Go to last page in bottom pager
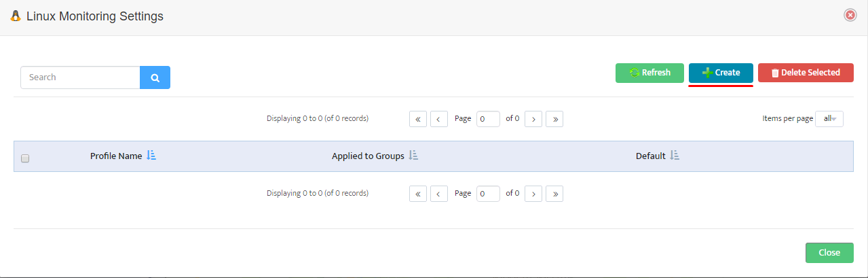 [x=554, y=194]
